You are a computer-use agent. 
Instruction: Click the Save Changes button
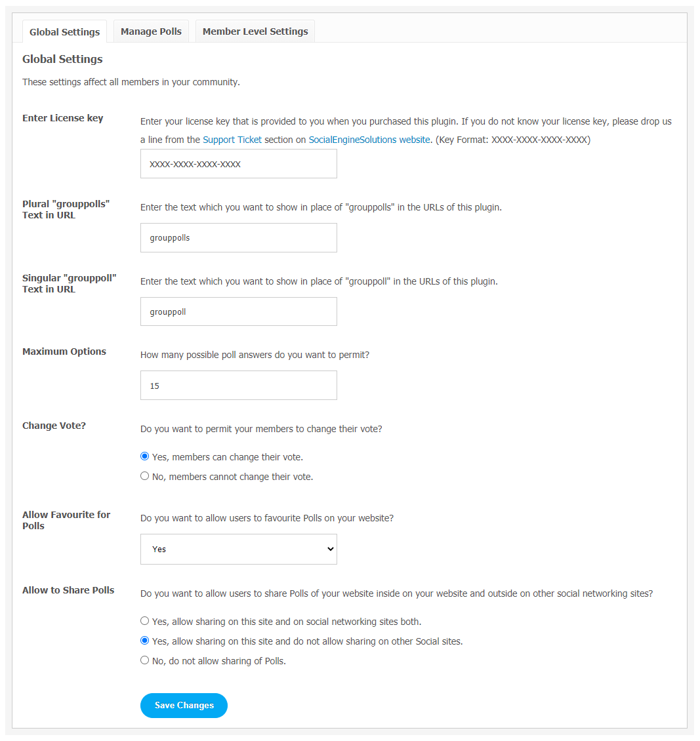point(184,706)
